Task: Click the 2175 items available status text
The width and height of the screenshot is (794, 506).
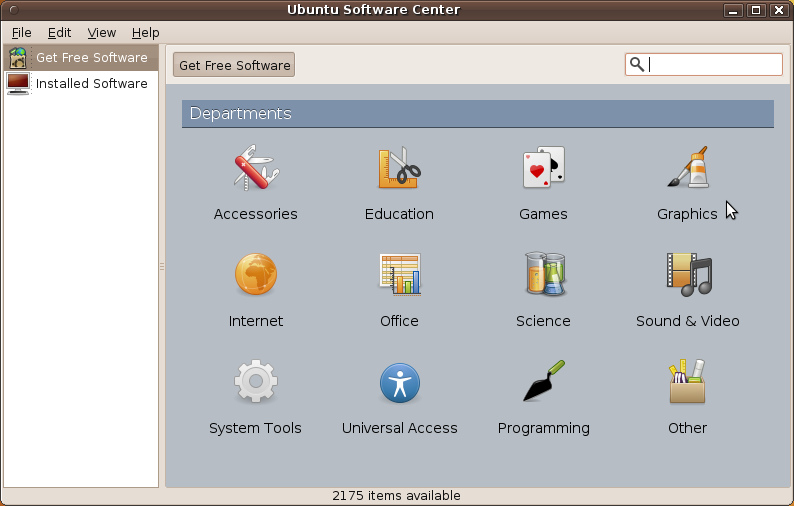Action: (396, 495)
